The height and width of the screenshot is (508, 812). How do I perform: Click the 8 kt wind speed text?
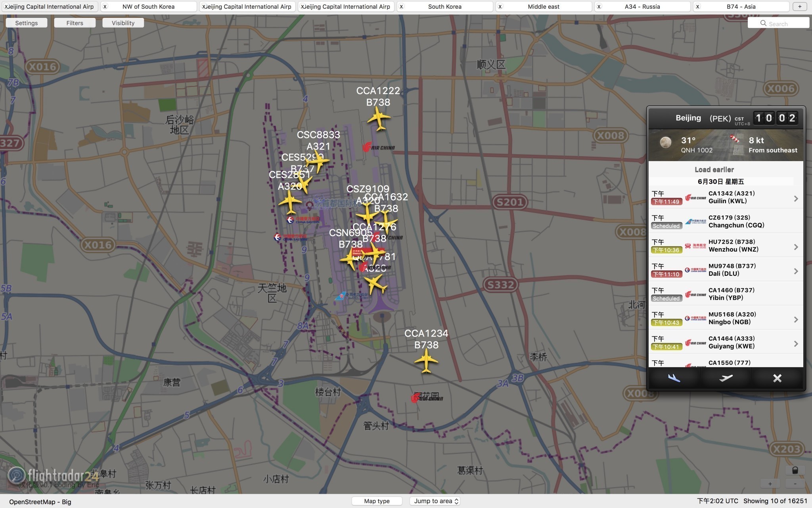[756, 140]
